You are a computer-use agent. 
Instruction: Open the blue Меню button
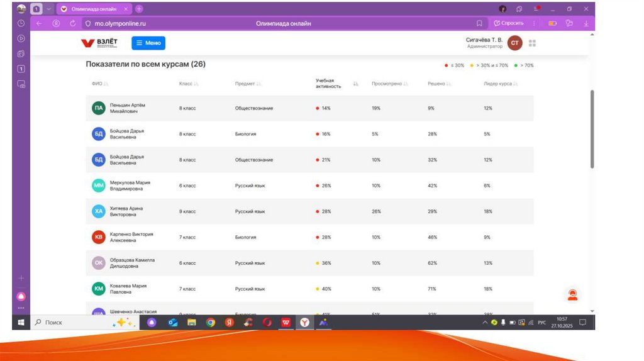(x=148, y=43)
